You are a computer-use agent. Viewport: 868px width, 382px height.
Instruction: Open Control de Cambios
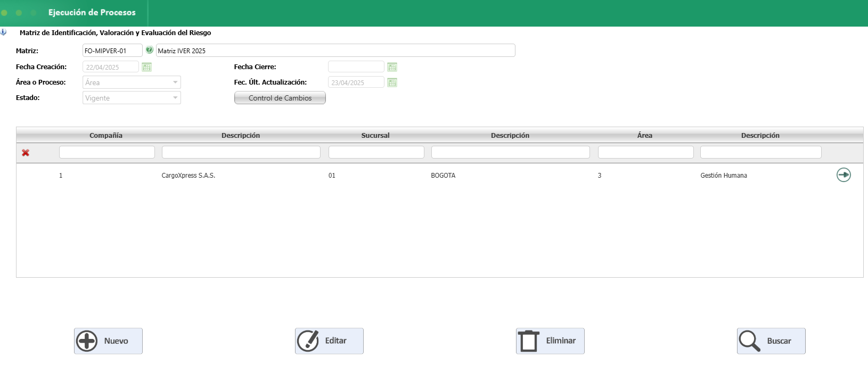pyautogui.click(x=280, y=98)
